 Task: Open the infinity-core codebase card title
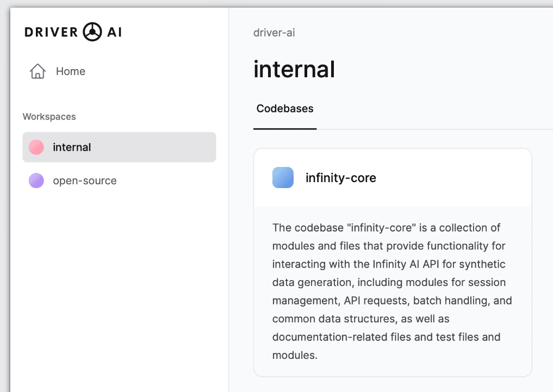coord(341,178)
